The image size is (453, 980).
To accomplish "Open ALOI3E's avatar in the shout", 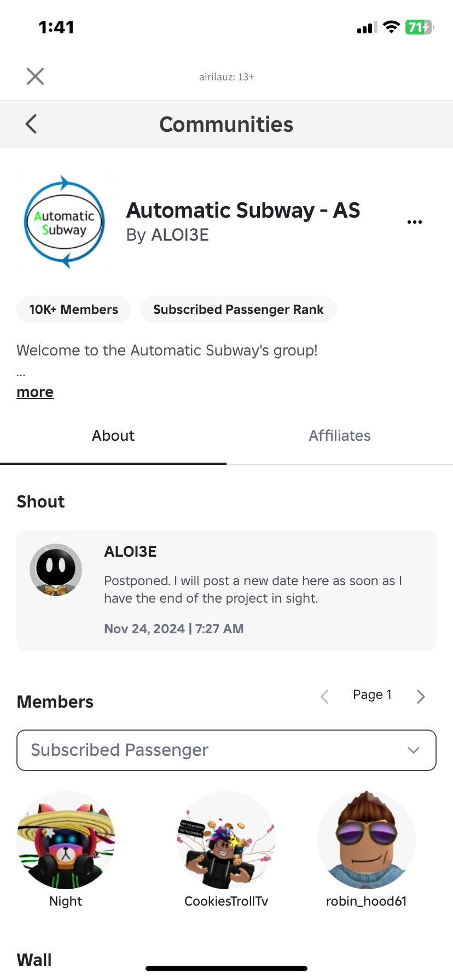I will tap(56, 569).
